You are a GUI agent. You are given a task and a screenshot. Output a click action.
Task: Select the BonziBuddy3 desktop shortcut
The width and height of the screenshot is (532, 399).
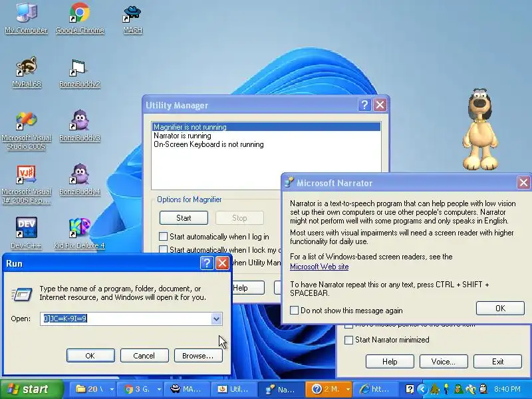click(80, 126)
